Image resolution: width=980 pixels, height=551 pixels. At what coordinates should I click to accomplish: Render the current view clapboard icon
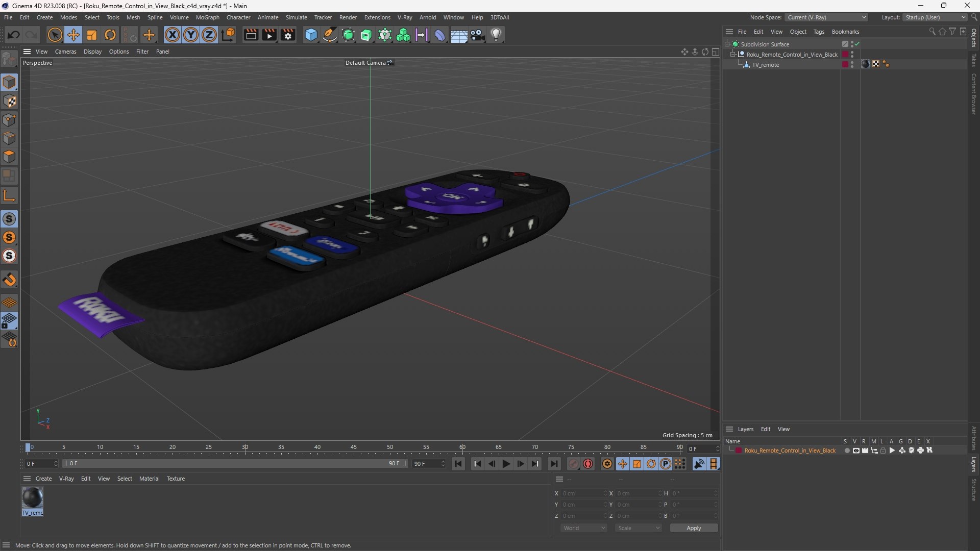251,35
